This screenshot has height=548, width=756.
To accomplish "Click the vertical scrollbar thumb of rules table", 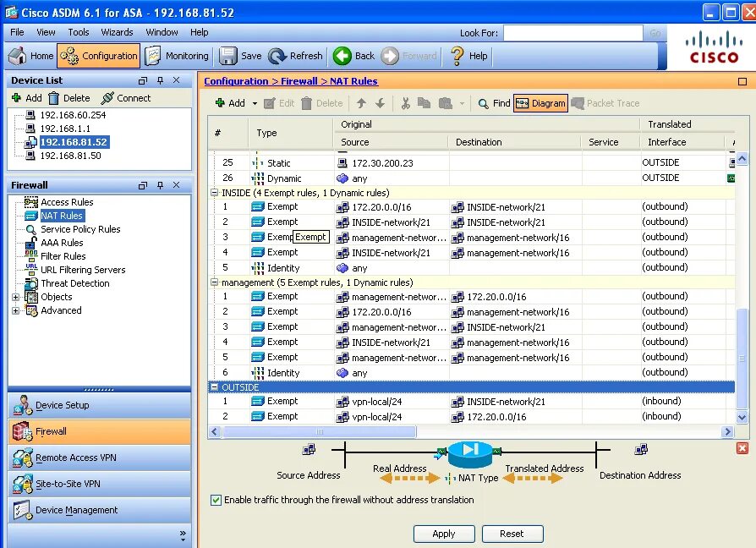I will 742,359.
